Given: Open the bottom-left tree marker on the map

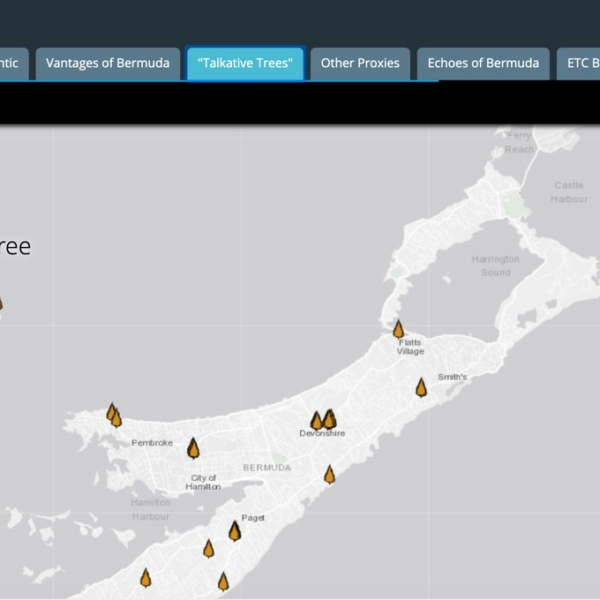Looking at the screenshot, I should click(145, 577).
